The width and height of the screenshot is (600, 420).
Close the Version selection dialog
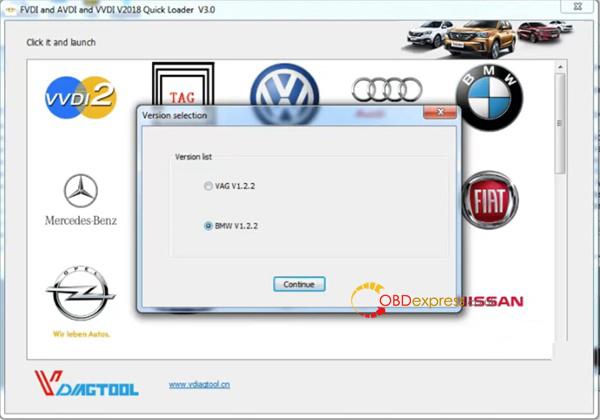(440, 112)
